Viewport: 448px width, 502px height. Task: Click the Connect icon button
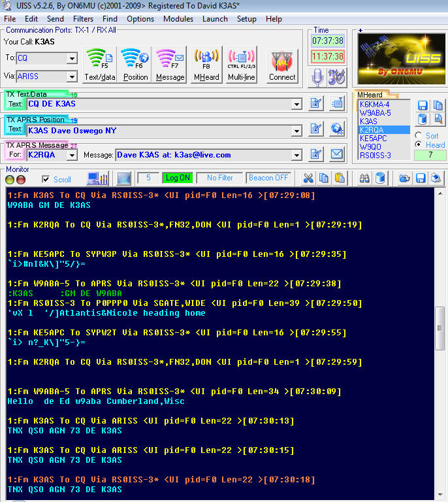coord(282,66)
